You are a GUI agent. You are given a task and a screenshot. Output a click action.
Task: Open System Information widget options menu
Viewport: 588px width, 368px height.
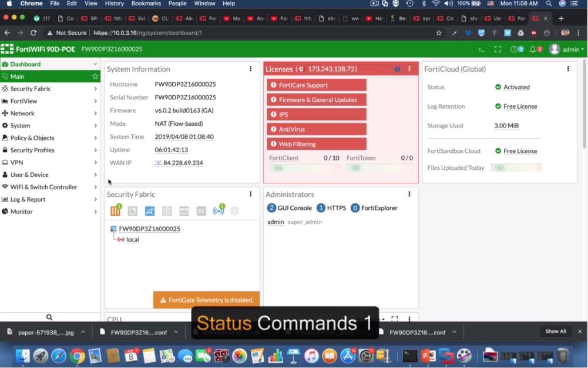click(x=251, y=69)
